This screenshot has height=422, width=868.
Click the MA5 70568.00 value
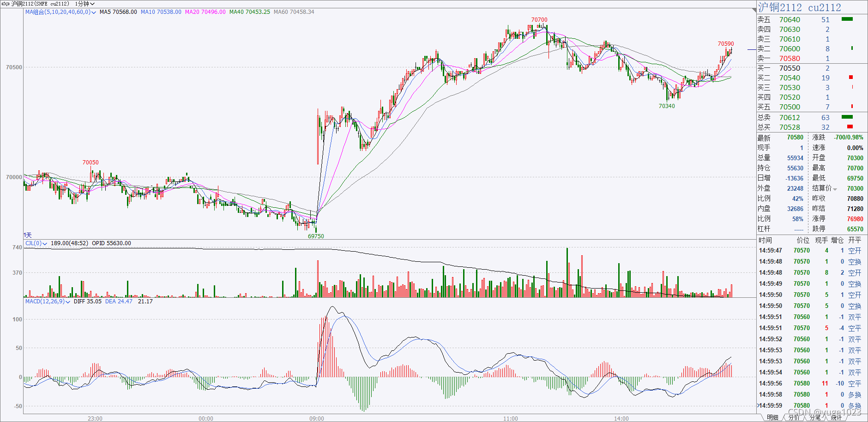118,12
